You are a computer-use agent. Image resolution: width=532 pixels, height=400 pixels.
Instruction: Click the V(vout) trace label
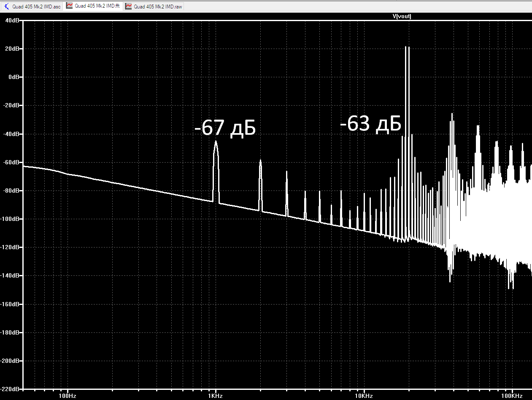pos(402,16)
